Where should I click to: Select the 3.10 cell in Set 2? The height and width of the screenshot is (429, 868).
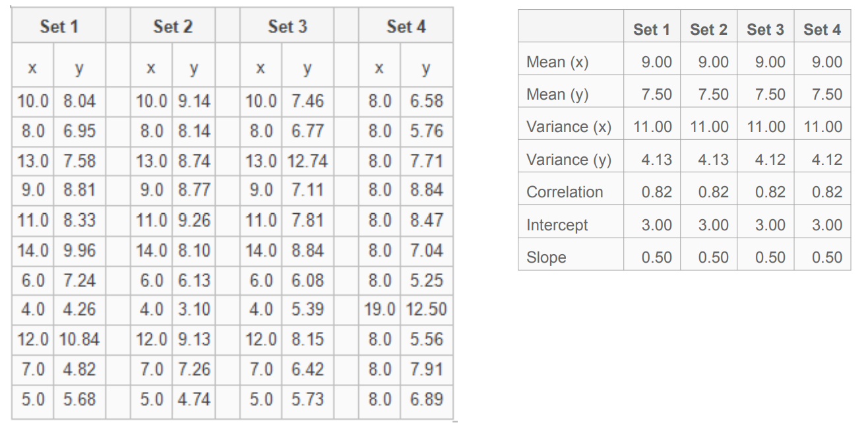[x=194, y=310]
